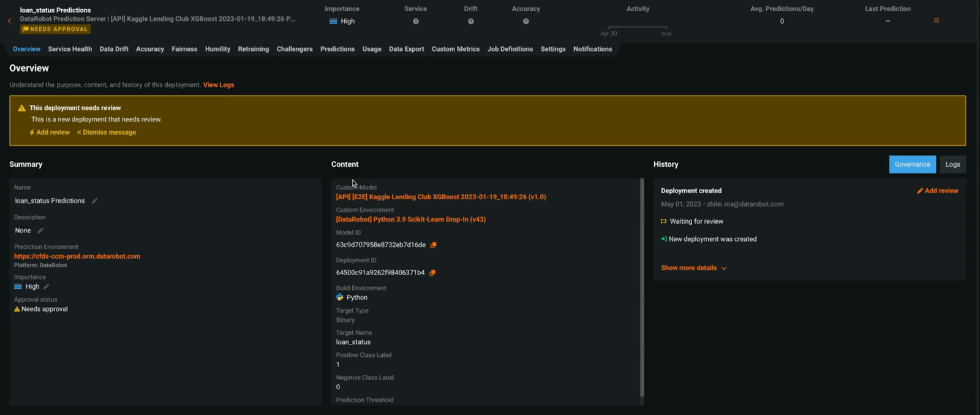This screenshot has width=980, height=415.
Task: Open the Data Drift tab
Action: [x=114, y=49]
